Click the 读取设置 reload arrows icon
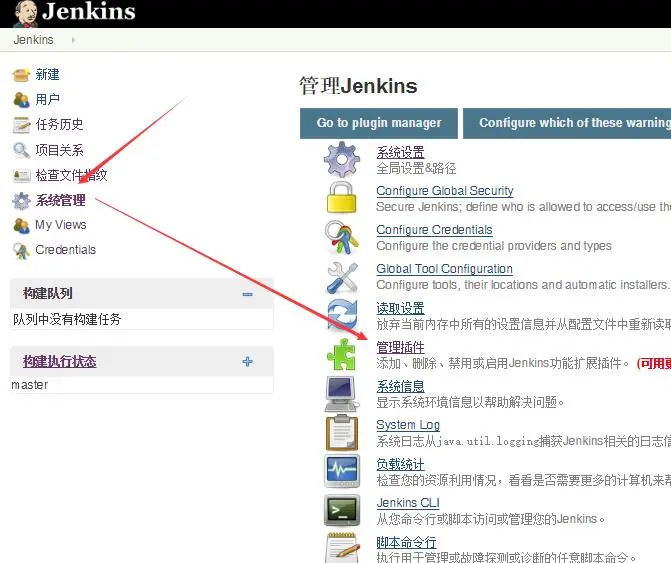 (x=341, y=316)
